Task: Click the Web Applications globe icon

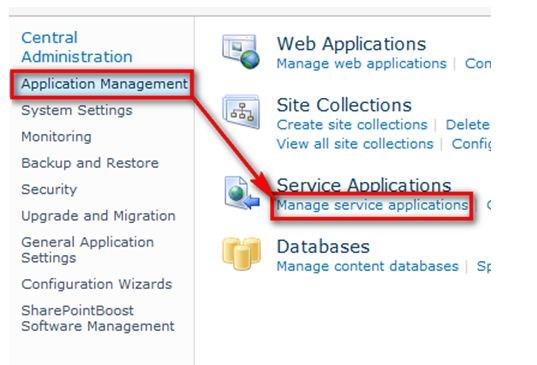Action: tap(241, 51)
